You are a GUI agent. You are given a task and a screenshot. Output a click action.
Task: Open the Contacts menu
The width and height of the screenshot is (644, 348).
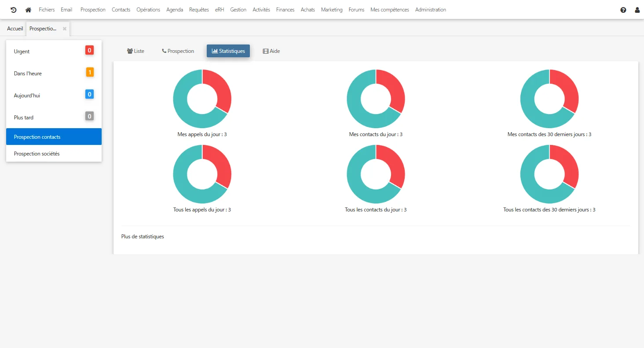click(121, 10)
